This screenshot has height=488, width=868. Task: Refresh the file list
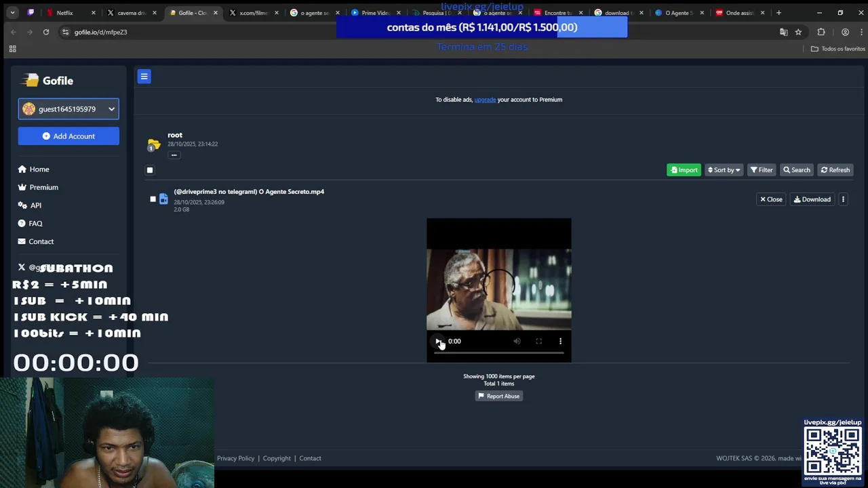coord(835,170)
